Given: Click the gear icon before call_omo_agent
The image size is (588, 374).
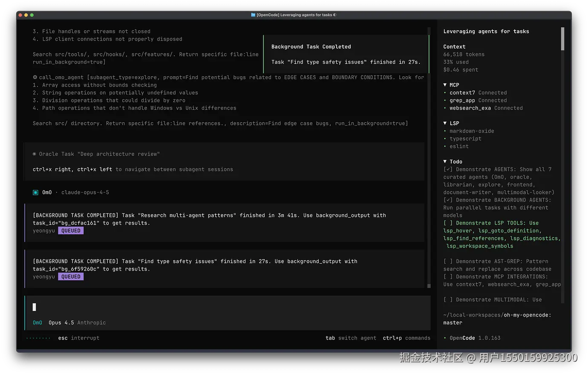Looking at the screenshot, I should pos(35,78).
